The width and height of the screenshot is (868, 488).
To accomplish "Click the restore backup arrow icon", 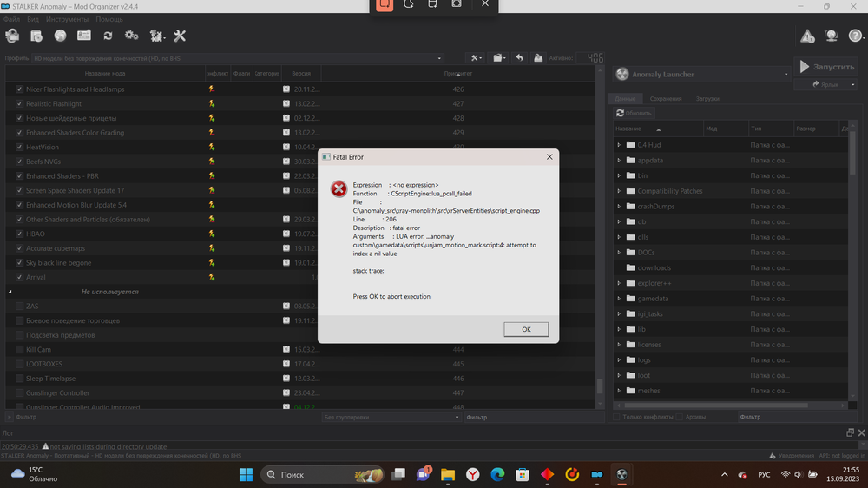I will (x=519, y=58).
